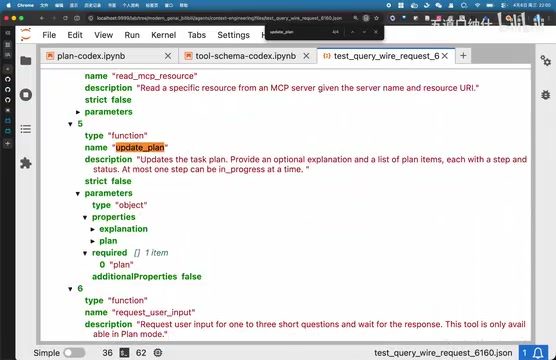Viewport: 556px width, 360px height.
Task: Click type "object" row
Action: [119, 205]
